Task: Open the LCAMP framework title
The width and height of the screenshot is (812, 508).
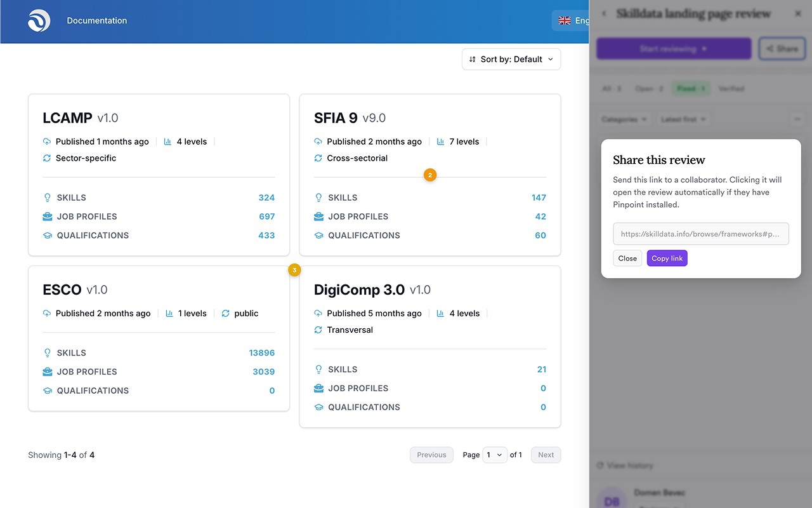Action: 67,117
